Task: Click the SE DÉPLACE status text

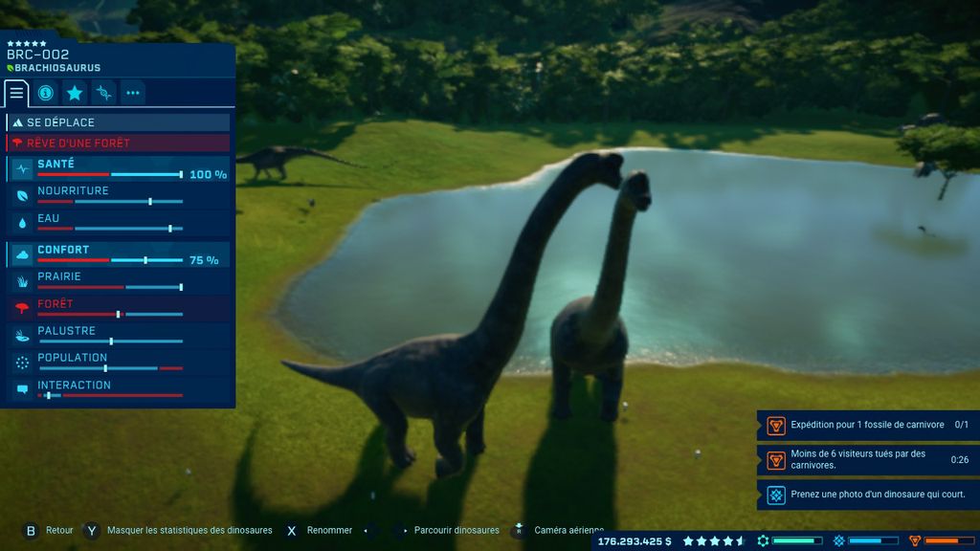Action: coord(60,122)
